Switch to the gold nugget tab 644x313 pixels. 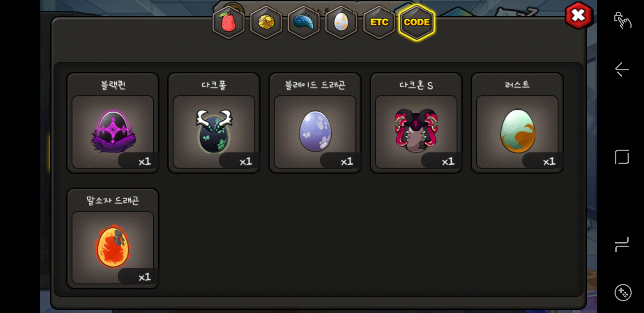pyautogui.click(x=266, y=23)
